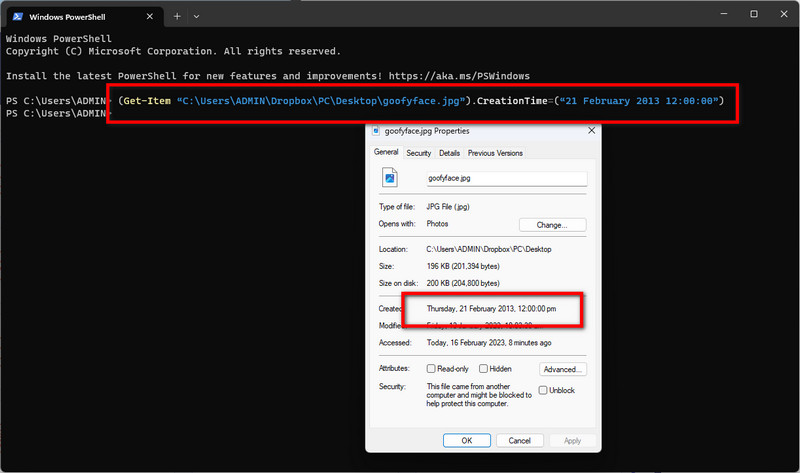
Task: Enable the Read-only attribute checkbox
Action: (x=432, y=369)
